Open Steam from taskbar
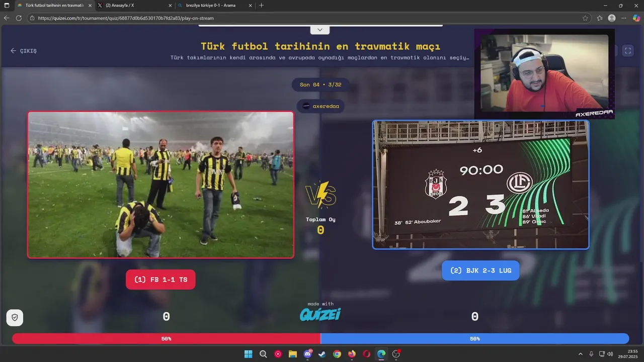Image resolution: width=644 pixels, height=362 pixels. (322, 354)
